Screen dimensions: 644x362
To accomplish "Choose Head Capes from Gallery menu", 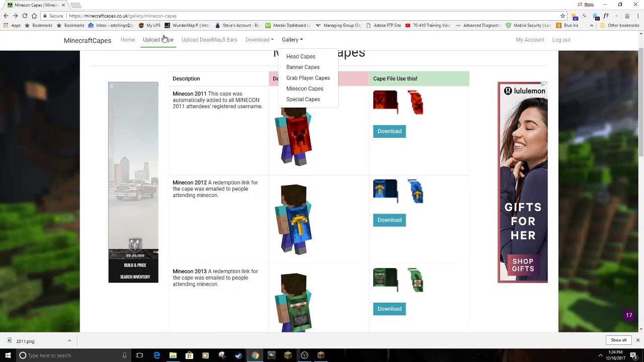I will click(301, 56).
